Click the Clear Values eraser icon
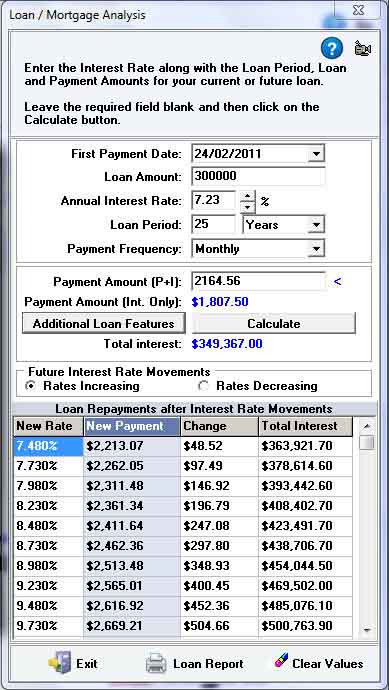 280,661
